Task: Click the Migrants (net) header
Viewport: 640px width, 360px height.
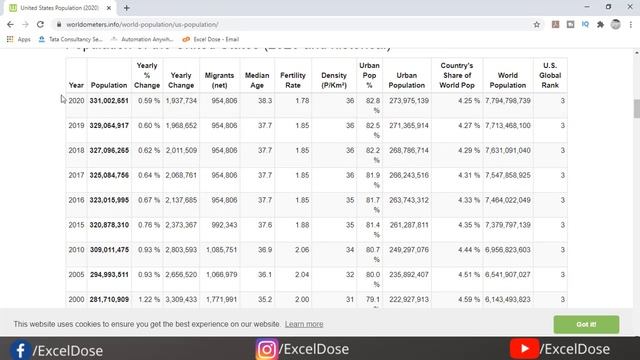Action: click(x=220, y=80)
